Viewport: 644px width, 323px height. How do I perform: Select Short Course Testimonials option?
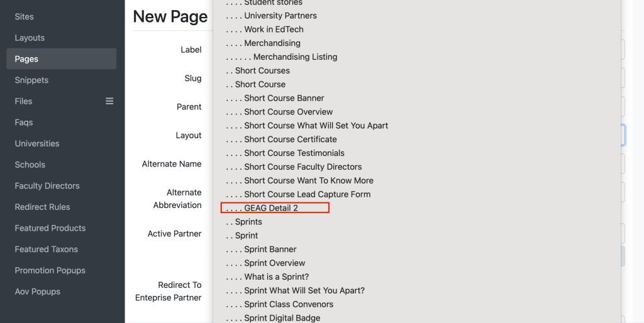pos(294,153)
